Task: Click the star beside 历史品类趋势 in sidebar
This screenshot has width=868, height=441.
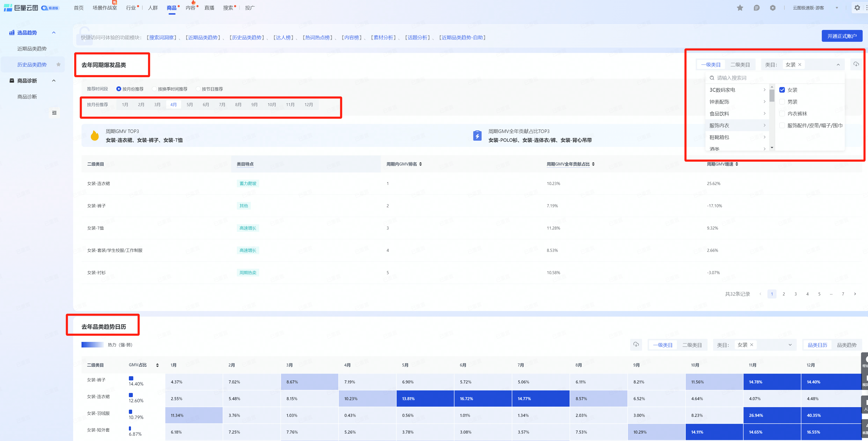Action: pos(58,64)
